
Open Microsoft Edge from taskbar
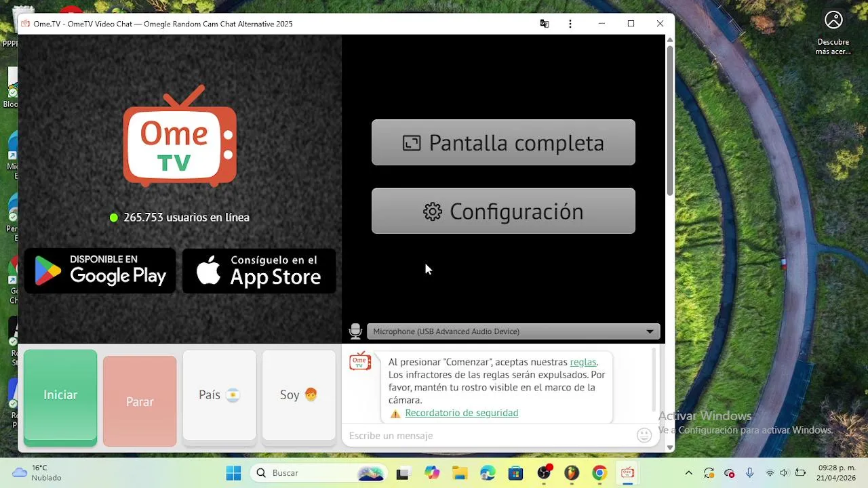488,473
